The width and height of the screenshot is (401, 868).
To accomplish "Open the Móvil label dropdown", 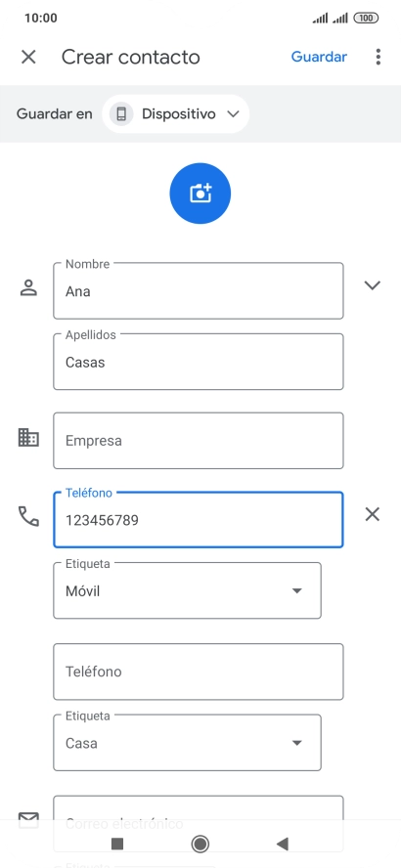I will coord(187,590).
